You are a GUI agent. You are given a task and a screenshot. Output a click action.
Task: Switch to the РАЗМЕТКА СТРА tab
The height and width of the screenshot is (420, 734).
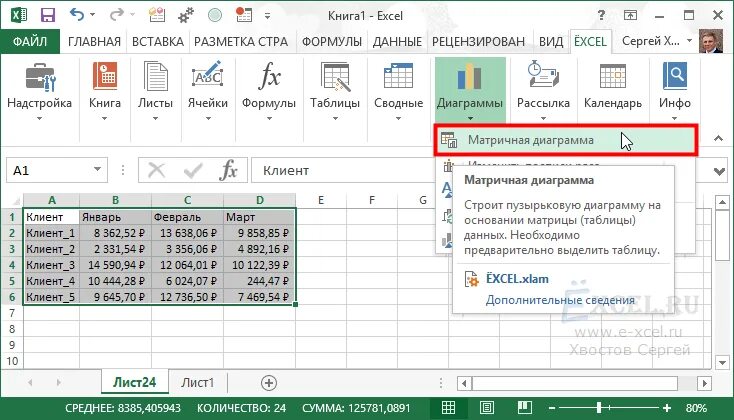(x=241, y=42)
